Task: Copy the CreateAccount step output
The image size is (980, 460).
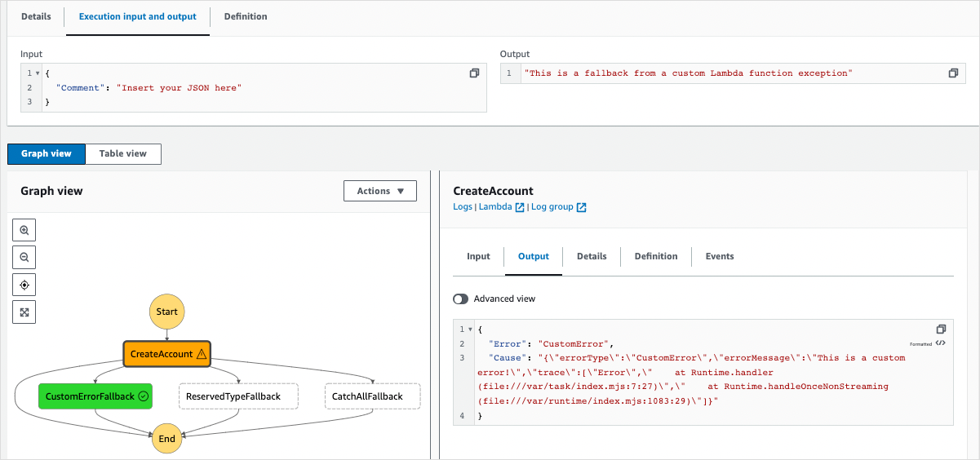Action: 941,329
